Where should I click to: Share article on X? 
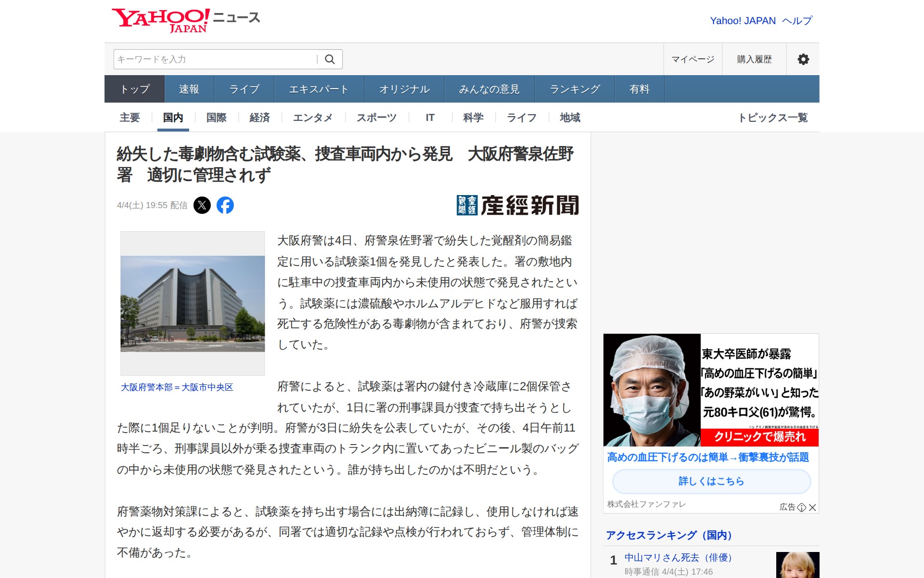point(202,205)
